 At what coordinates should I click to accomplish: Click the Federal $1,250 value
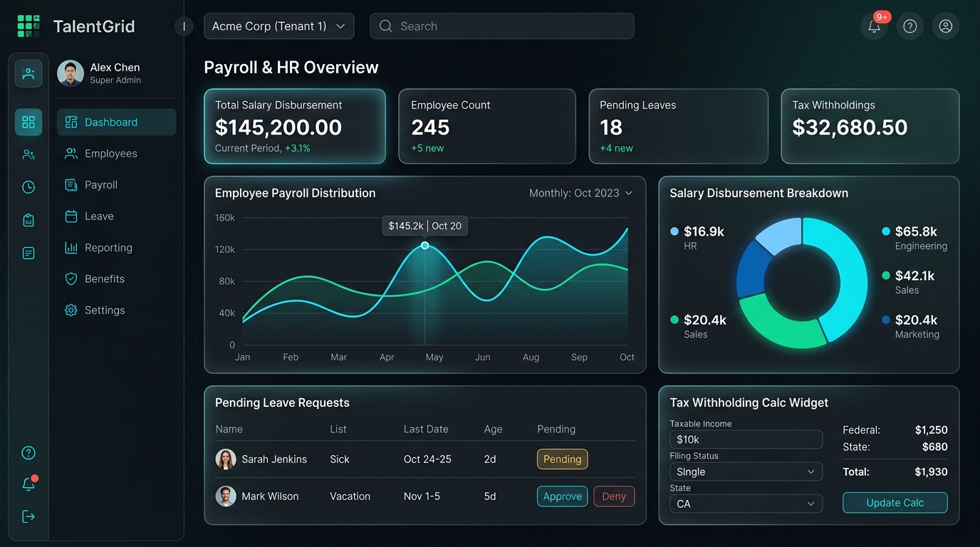click(931, 430)
